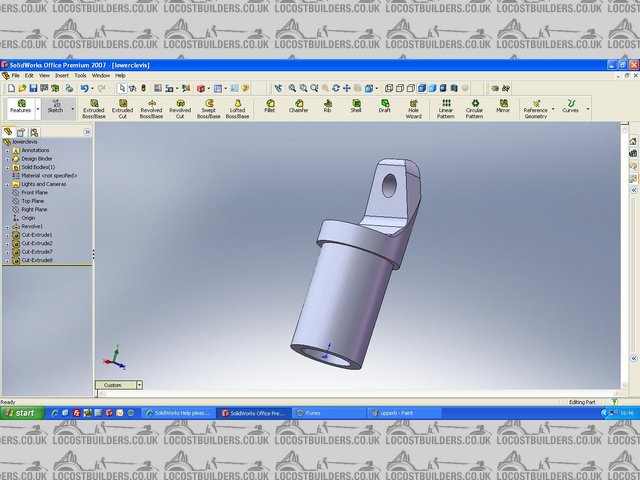This screenshot has width=640, height=480.
Task: Open the Hole Wizard
Action: tap(413, 108)
